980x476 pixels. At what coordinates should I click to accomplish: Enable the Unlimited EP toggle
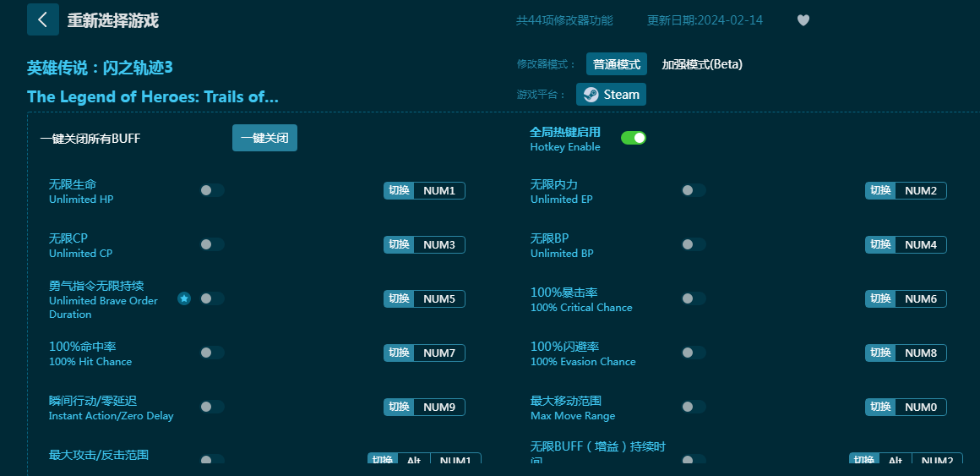[694, 190]
